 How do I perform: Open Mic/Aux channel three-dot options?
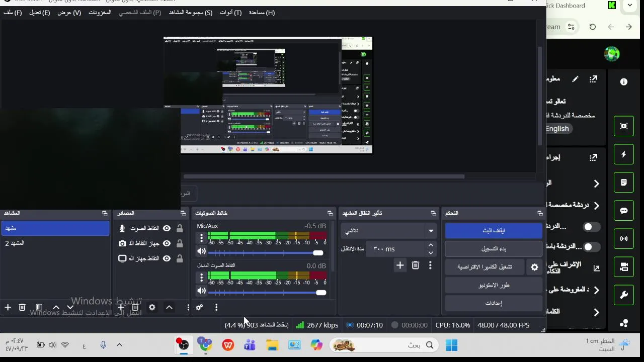pos(202,238)
